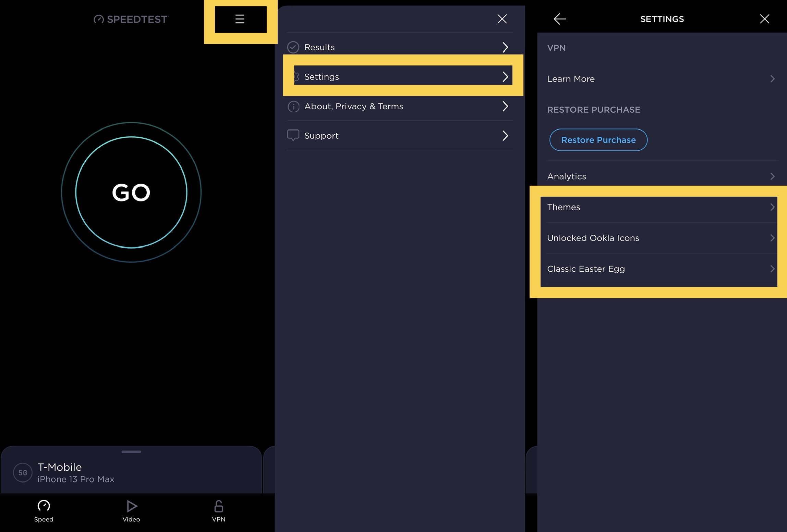The image size is (787, 532).
Task: Expand the Settings menu chevron
Action: (x=505, y=76)
